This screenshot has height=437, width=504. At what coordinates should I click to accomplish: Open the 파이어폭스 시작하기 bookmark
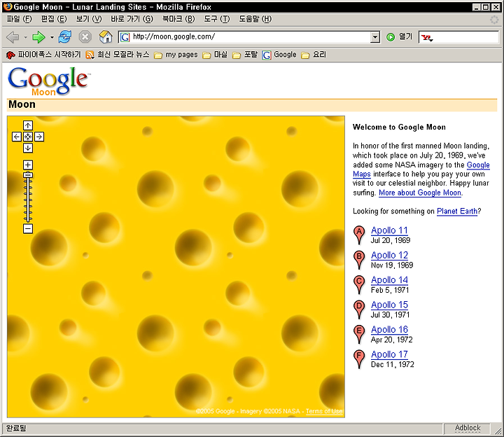pyautogui.click(x=43, y=55)
